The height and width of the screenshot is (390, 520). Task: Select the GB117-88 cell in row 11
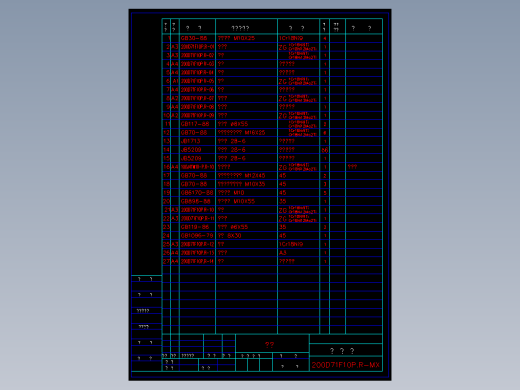[x=195, y=124]
